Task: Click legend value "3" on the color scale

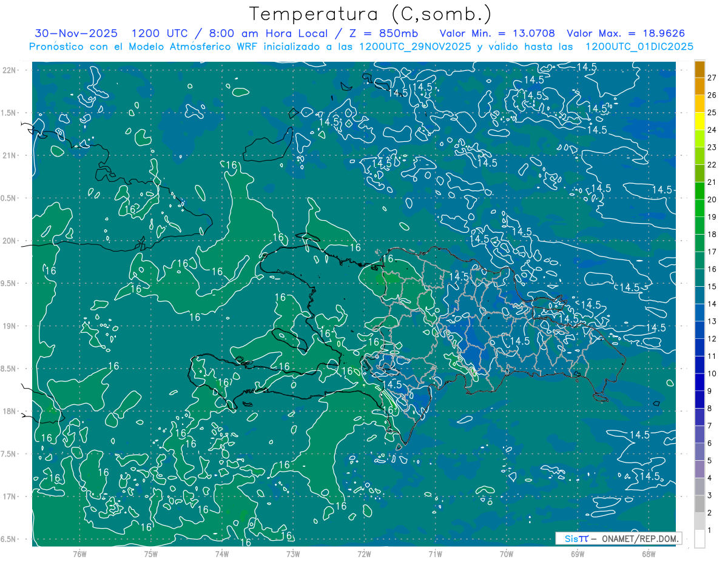Action: click(x=710, y=495)
